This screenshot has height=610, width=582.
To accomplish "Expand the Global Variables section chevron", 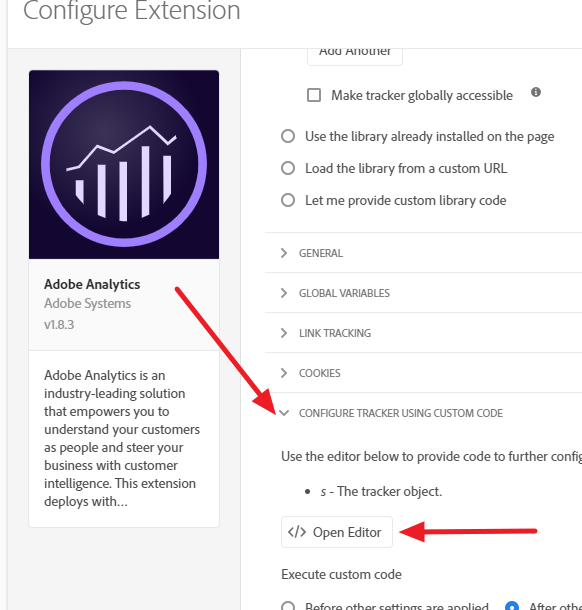I will tap(284, 293).
